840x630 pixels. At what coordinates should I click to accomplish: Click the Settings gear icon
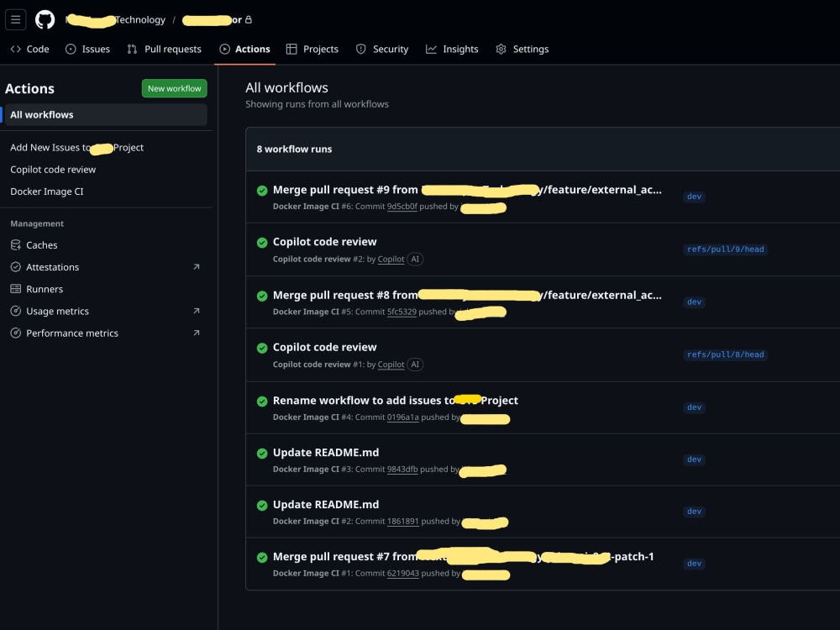[501, 50]
